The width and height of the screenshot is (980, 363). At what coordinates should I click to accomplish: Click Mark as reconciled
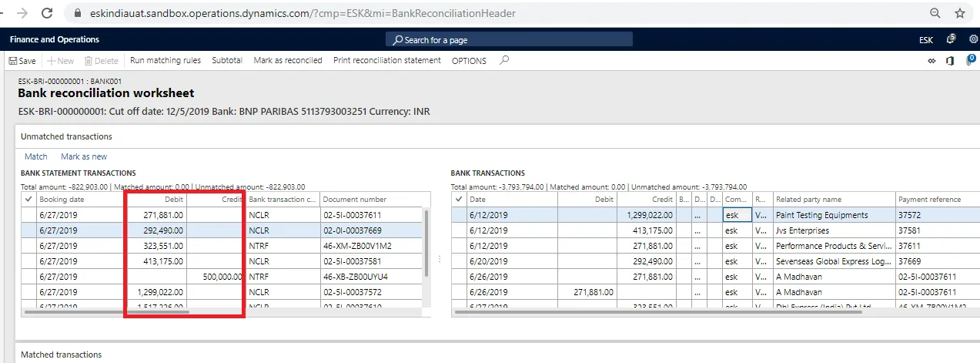[x=288, y=60]
